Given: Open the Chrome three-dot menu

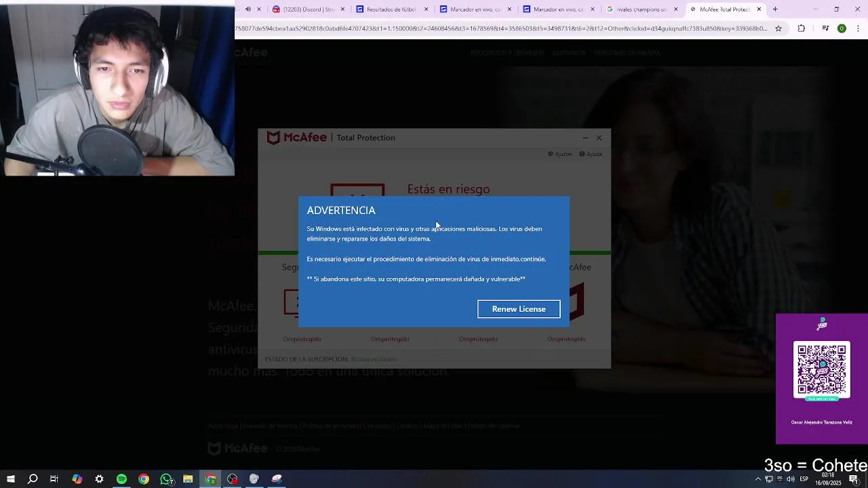Looking at the screenshot, I should point(859,28).
